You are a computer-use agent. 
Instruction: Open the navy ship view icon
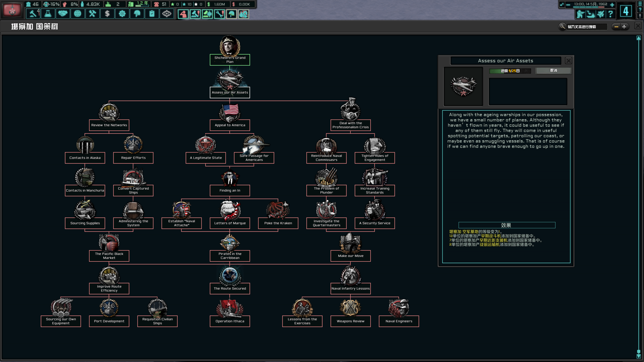click(591, 14)
